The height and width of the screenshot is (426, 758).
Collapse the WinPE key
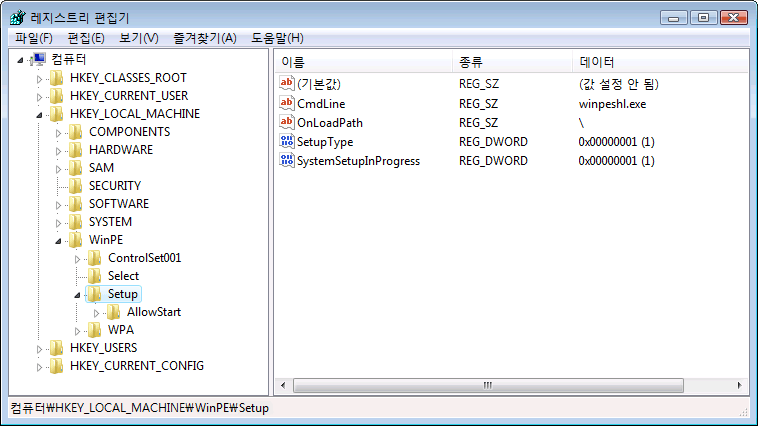coord(58,241)
